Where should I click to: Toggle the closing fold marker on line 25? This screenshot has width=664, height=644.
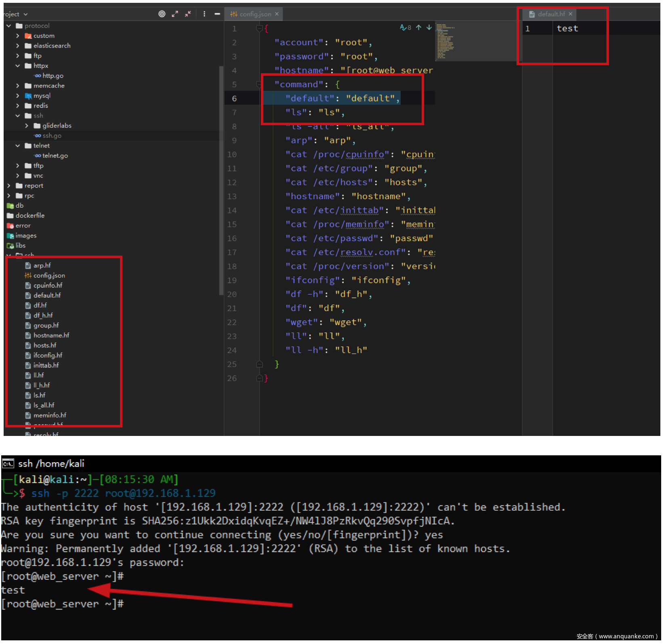pos(260,364)
